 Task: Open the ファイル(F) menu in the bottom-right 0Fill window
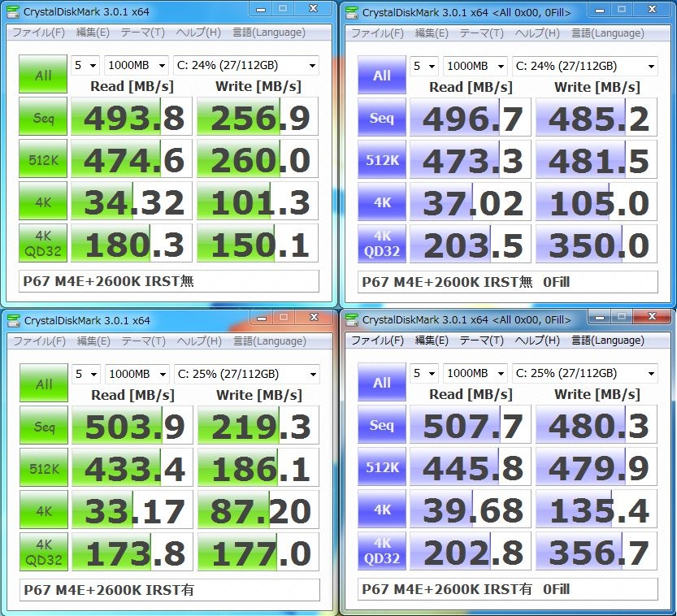pyautogui.click(x=377, y=341)
